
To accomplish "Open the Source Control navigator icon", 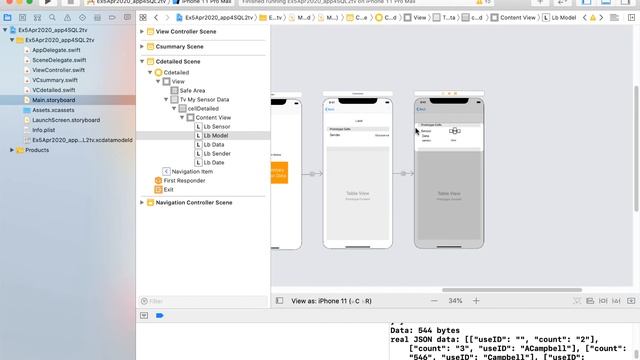I will point(22,18).
